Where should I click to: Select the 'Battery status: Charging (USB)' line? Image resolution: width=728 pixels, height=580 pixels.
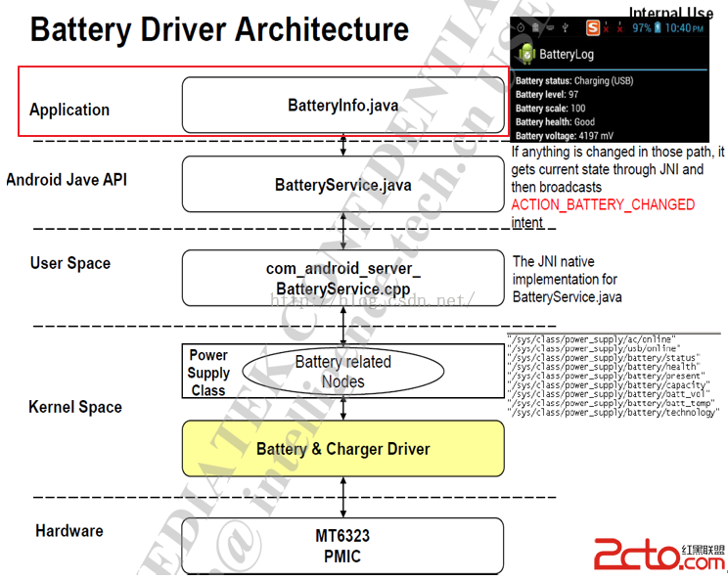click(574, 81)
